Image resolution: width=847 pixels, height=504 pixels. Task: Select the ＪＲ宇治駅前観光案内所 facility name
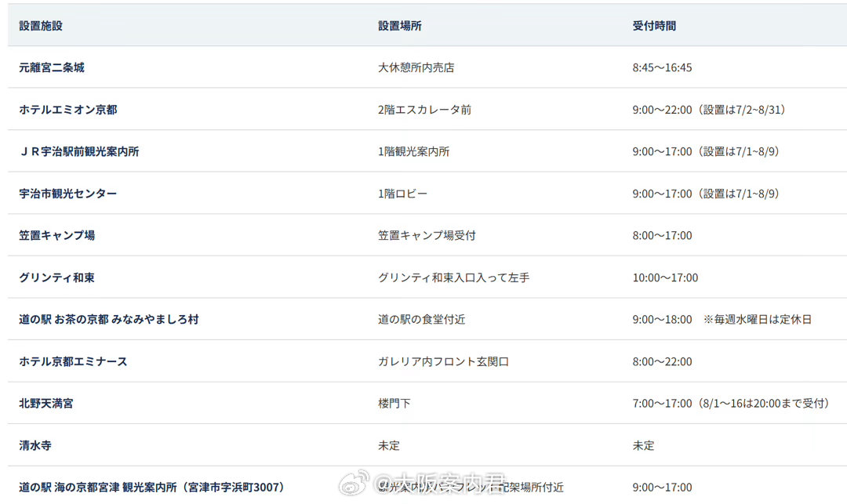pyautogui.click(x=79, y=151)
